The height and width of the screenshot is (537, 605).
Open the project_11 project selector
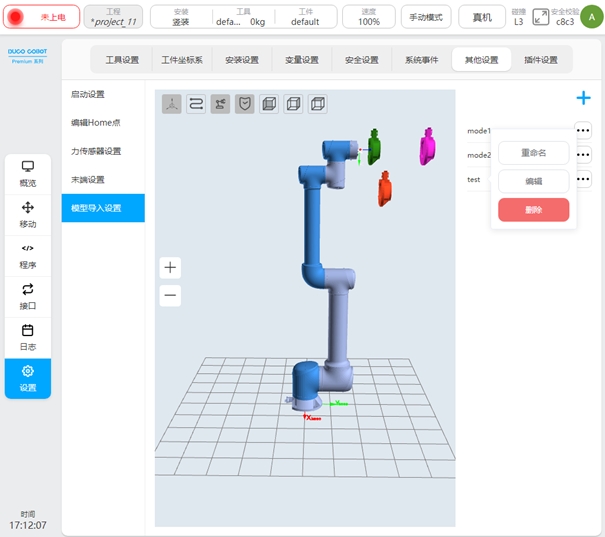pyautogui.click(x=114, y=17)
